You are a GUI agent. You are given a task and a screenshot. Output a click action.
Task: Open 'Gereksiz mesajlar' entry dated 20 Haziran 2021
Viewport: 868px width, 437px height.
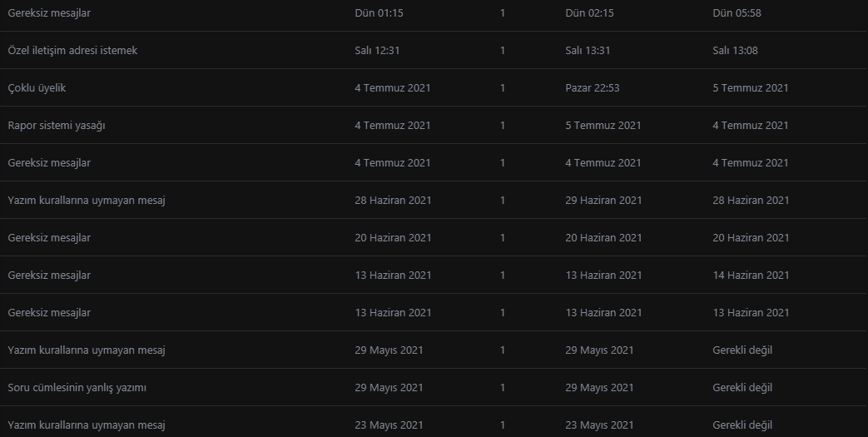49,238
